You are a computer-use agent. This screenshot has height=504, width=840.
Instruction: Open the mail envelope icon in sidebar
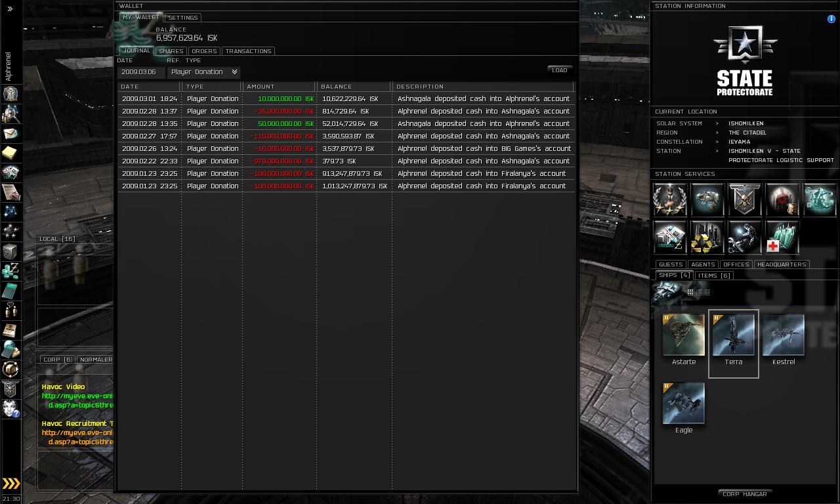[10, 133]
